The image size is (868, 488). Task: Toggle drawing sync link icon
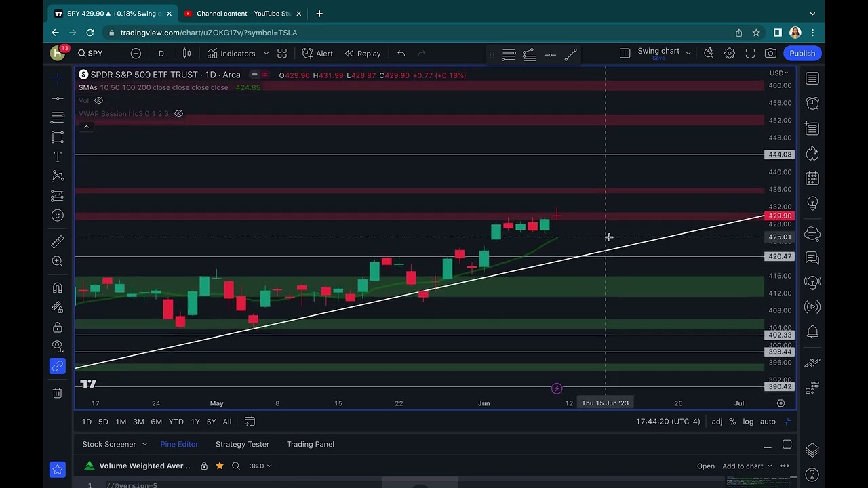click(x=58, y=367)
